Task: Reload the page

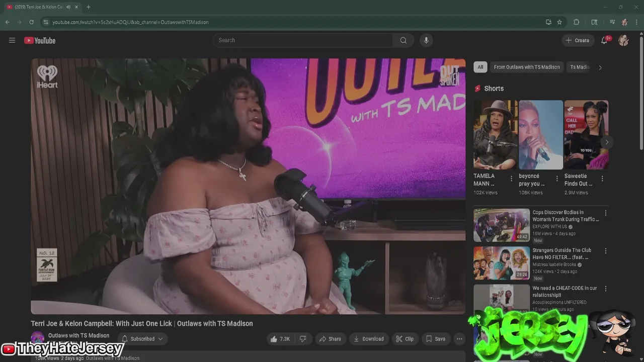Action: 31,22
